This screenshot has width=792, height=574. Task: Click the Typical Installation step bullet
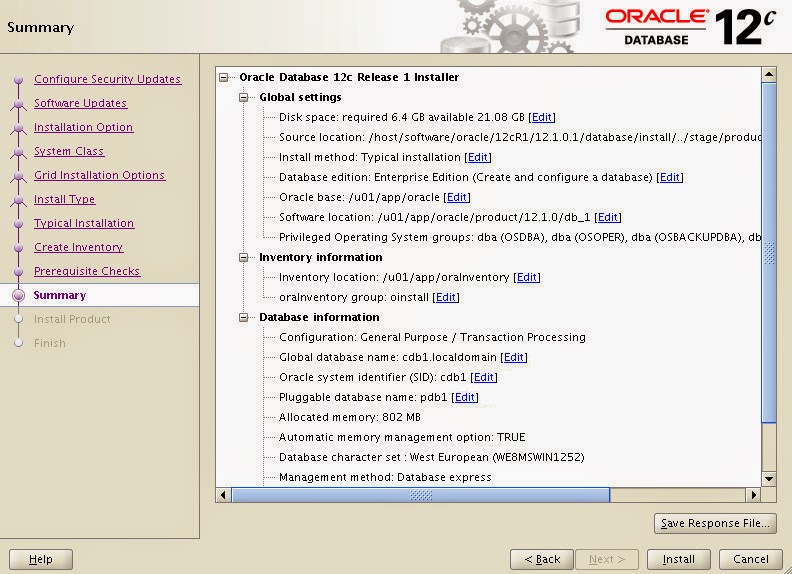[x=19, y=223]
